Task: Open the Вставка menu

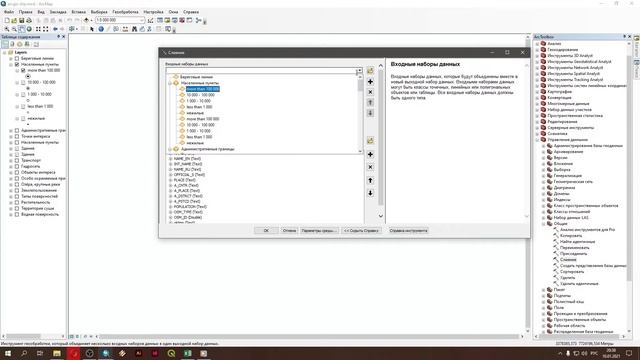Action: [x=78, y=12]
